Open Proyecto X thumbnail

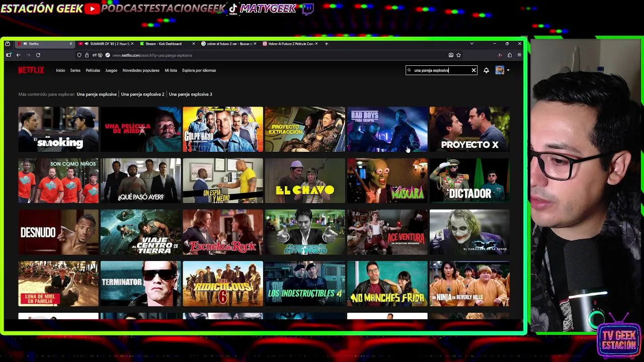coord(469,129)
